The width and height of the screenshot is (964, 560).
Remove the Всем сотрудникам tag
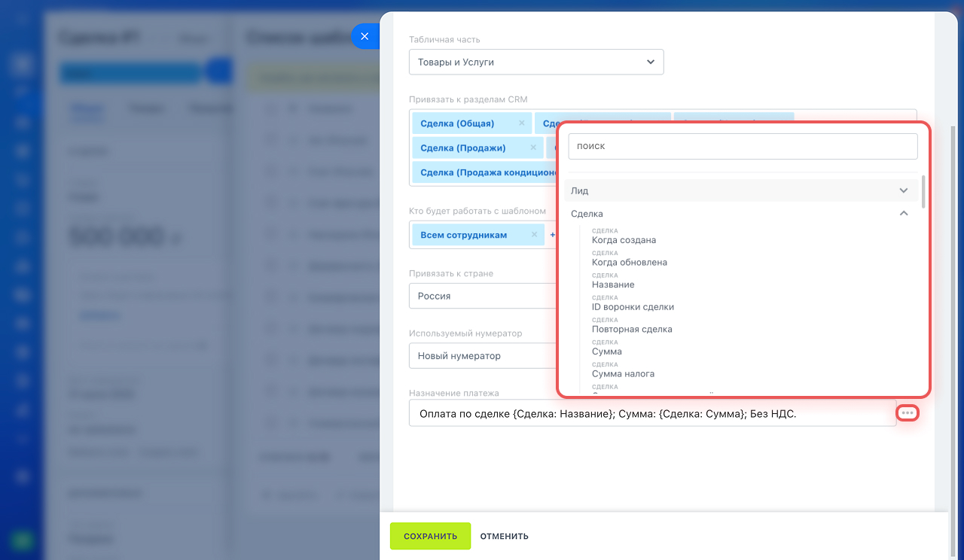pos(534,235)
